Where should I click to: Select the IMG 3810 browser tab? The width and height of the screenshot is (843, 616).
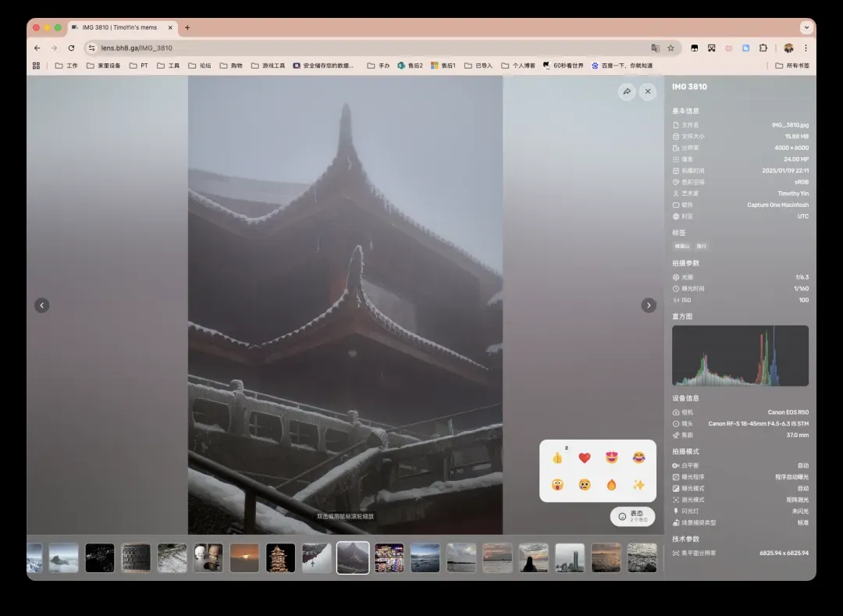[x=119, y=27]
